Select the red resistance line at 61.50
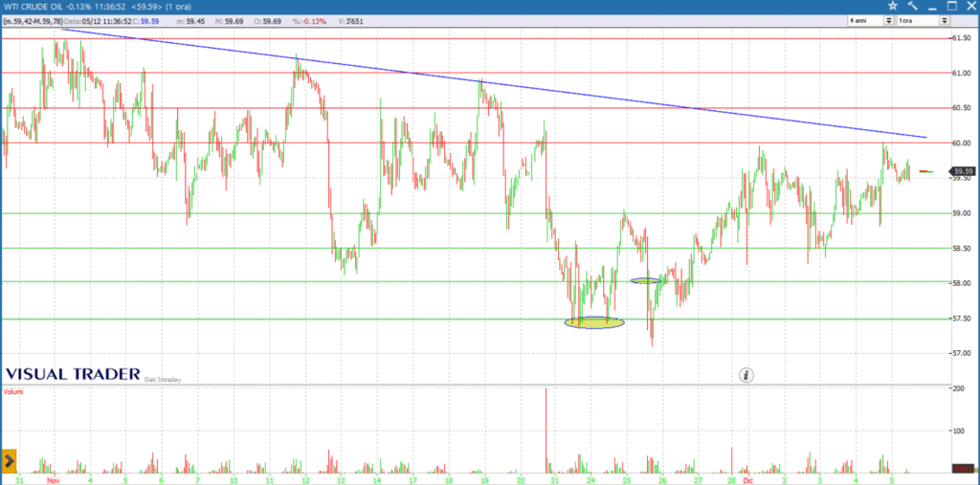The image size is (980, 485). tap(475, 38)
